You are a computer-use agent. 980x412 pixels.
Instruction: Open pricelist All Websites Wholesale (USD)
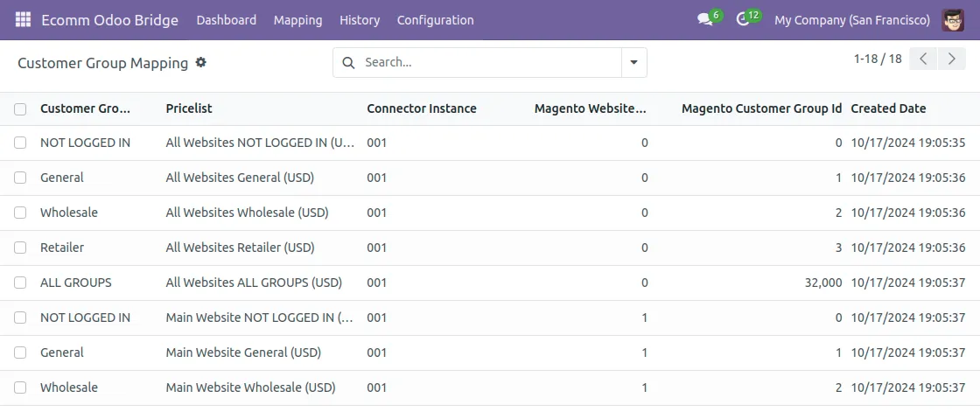[247, 213]
